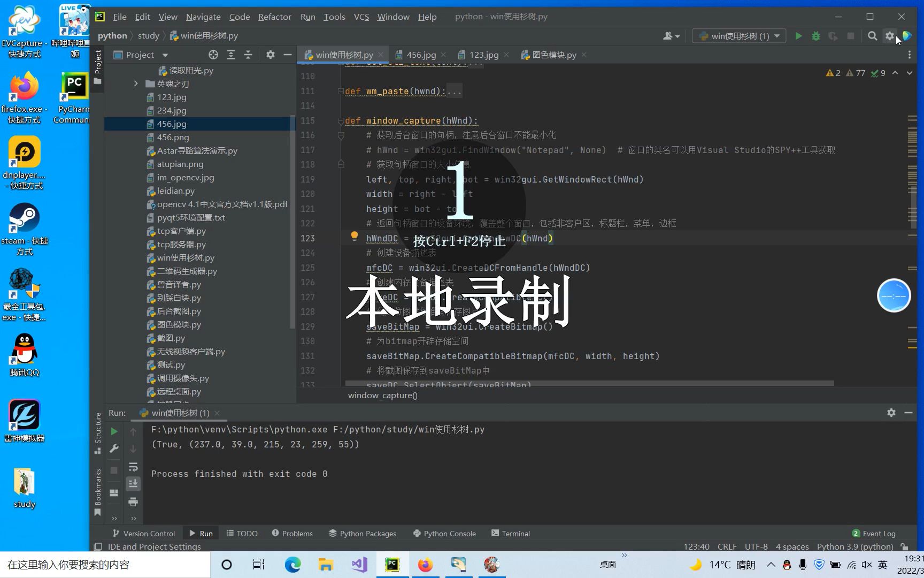This screenshot has width=924, height=578.
Task: Collapse all nodes in the Project panel
Action: 249,55
